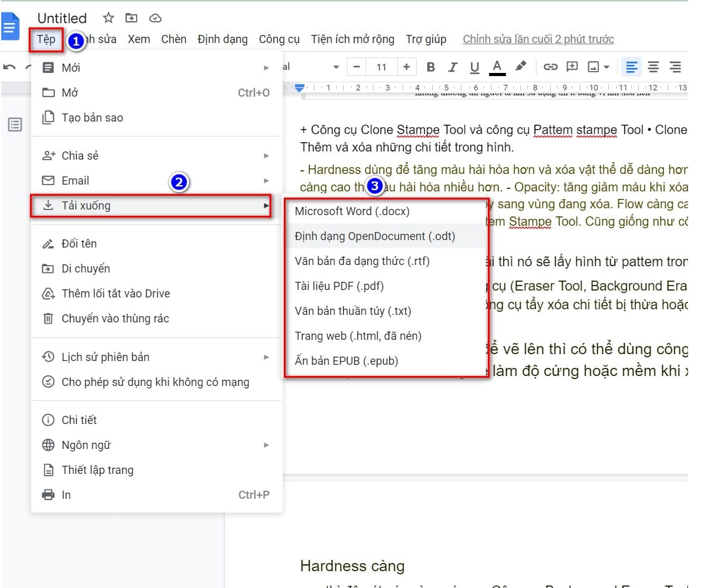The height and width of the screenshot is (588, 723).
Task: Open the Xem menu
Action: [138, 39]
